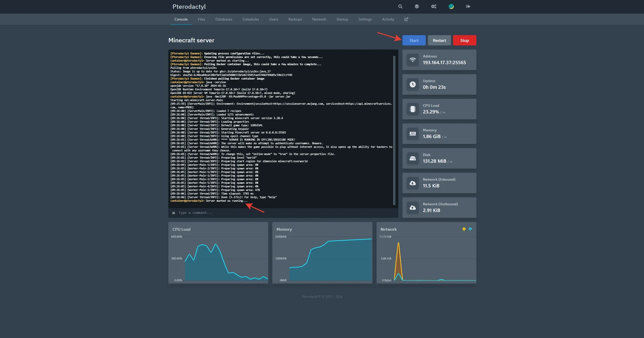644x338 pixels.
Task: Open the Network tab
Action: click(x=319, y=19)
